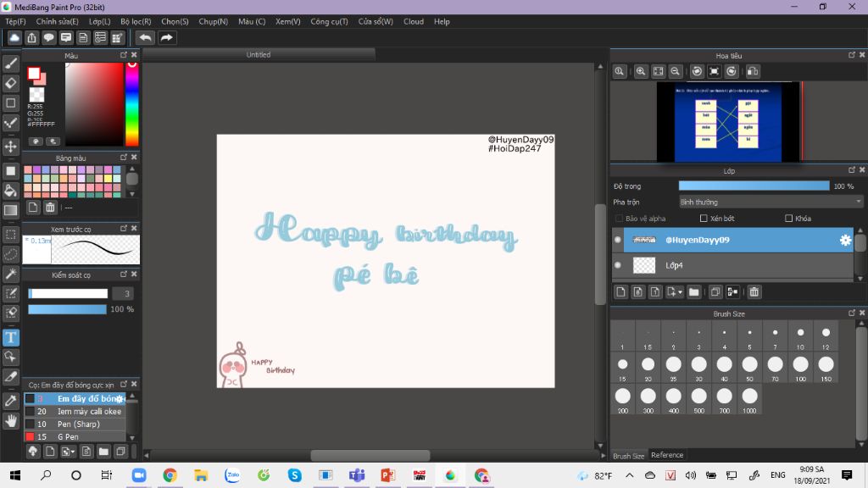Select brush size 100 preset

[800, 368]
